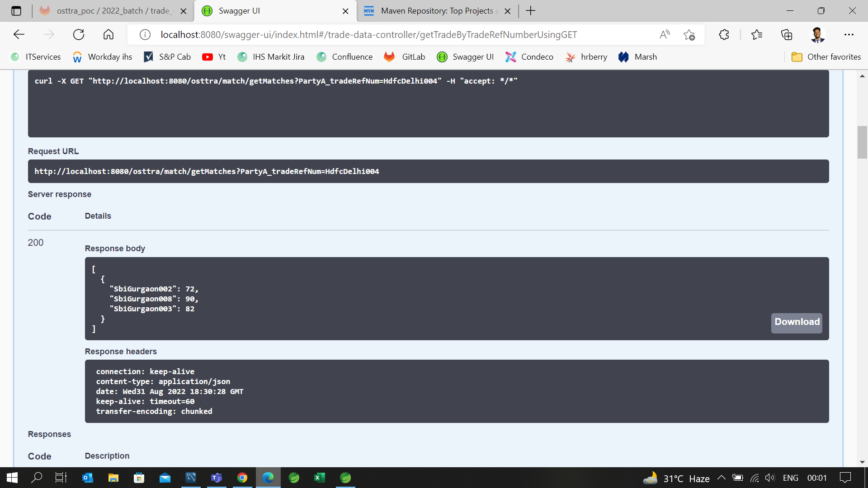Open the Windows Start menu

[12, 478]
